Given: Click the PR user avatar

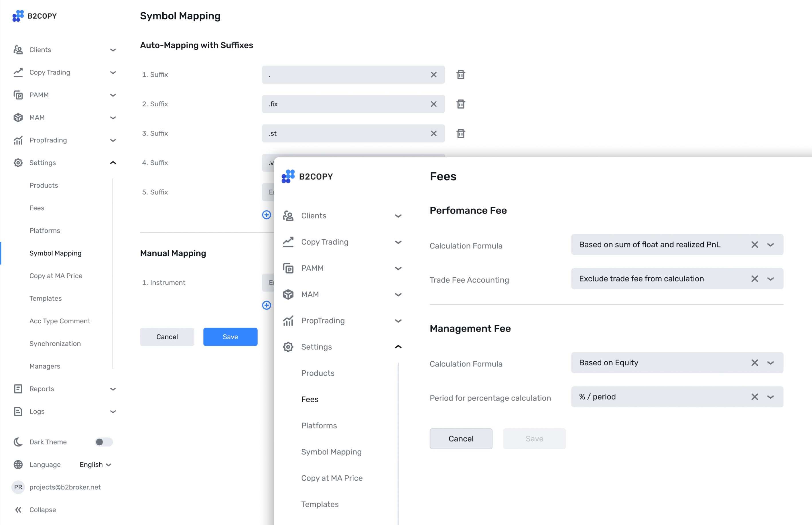Looking at the screenshot, I should 18,487.
